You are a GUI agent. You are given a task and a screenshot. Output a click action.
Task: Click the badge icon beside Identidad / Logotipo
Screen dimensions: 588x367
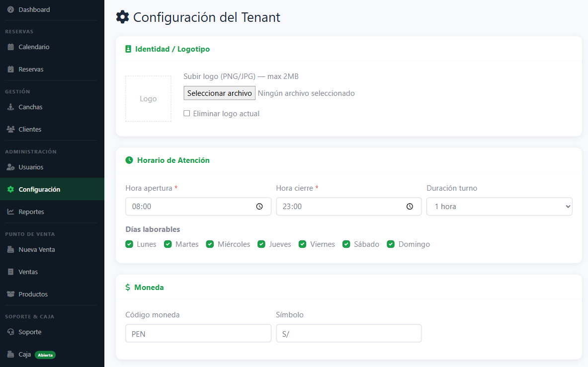click(128, 49)
